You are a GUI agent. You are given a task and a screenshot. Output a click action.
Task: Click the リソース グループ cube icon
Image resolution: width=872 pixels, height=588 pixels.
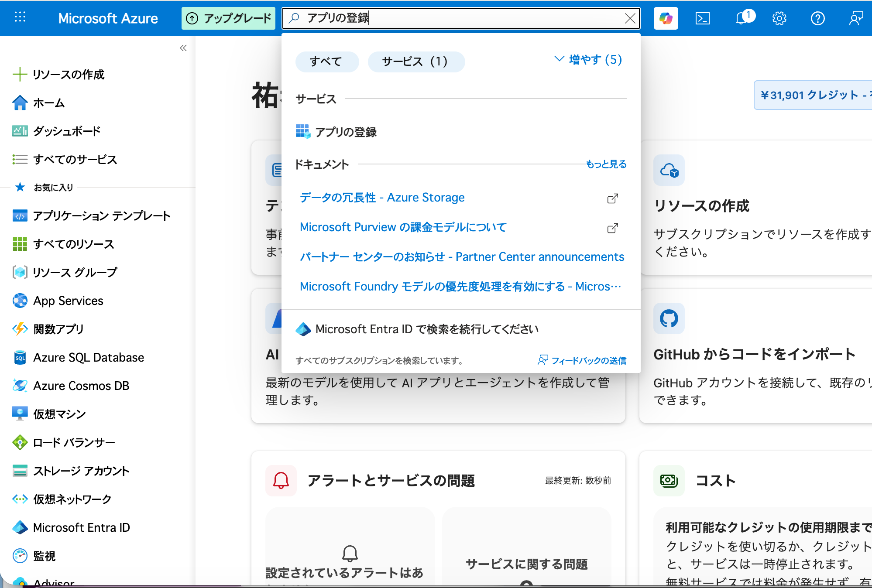(20, 272)
